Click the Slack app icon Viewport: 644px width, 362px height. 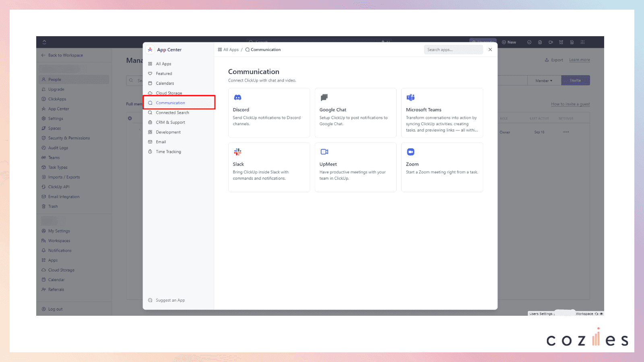237,152
